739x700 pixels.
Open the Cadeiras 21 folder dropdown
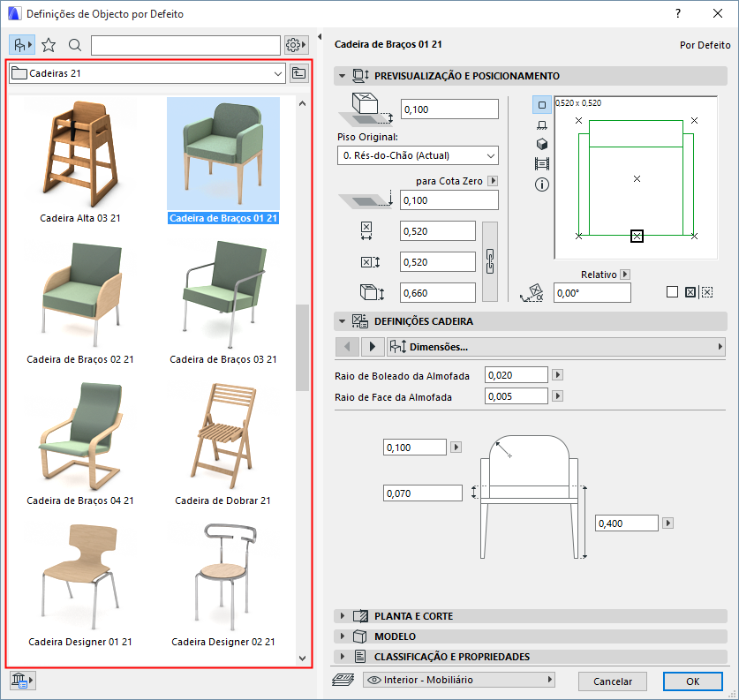tap(147, 73)
